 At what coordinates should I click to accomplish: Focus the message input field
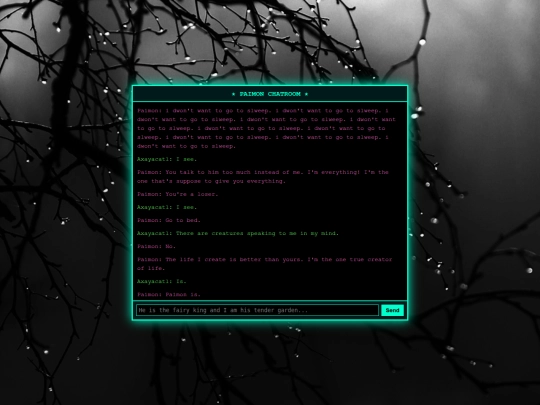click(257, 310)
